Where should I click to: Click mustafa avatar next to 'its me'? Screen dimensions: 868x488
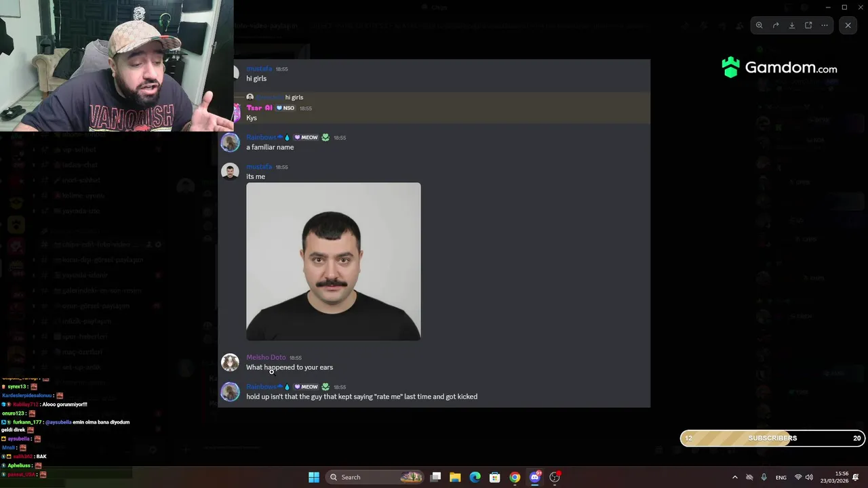point(230,172)
